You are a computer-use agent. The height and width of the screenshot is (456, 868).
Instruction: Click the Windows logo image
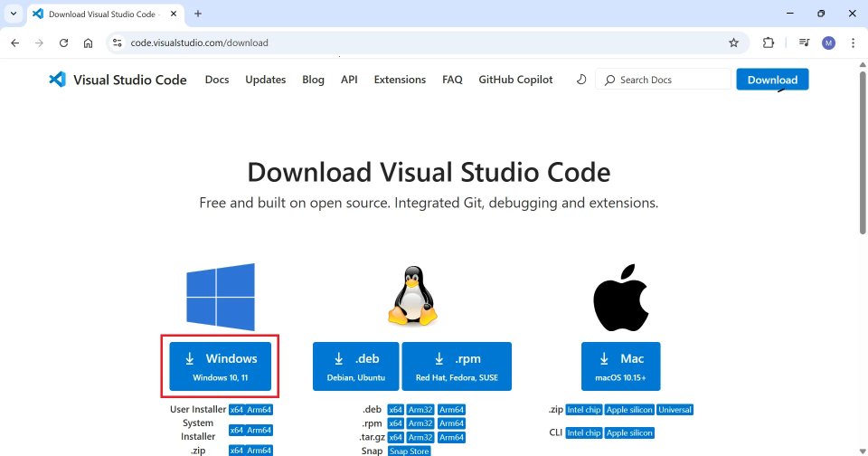coord(221,297)
